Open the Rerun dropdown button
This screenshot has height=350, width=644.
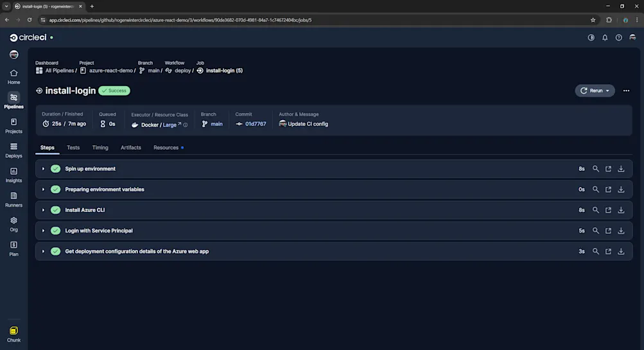595,91
